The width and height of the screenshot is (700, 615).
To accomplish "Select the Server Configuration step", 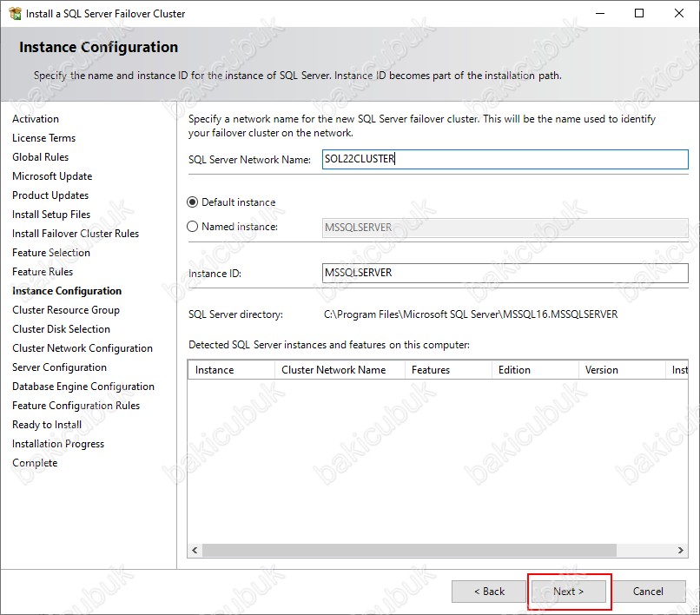I will pyautogui.click(x=59, y=367).
